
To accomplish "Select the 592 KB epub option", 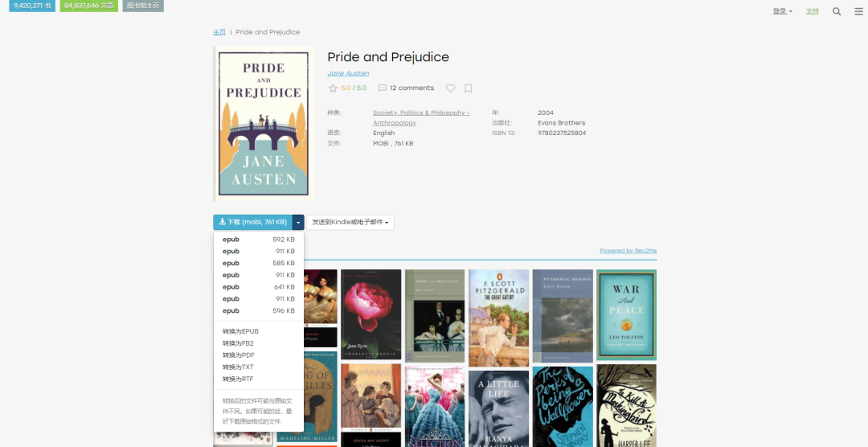I will coord(259,240).
